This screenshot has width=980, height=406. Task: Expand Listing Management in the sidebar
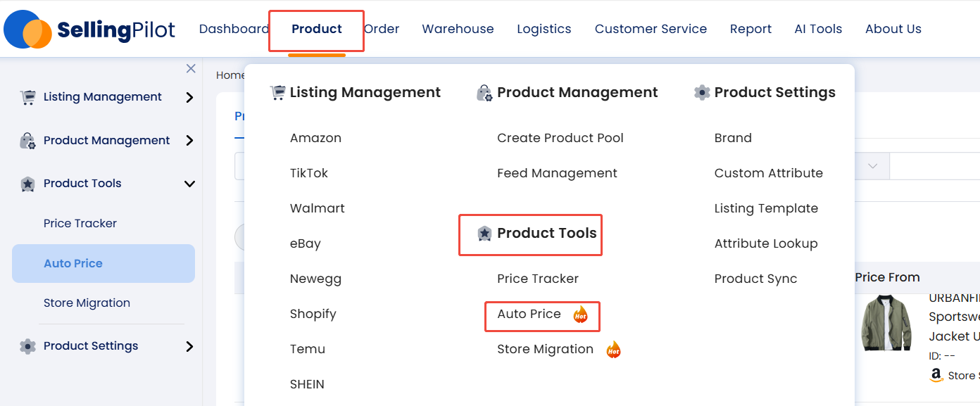189,97
